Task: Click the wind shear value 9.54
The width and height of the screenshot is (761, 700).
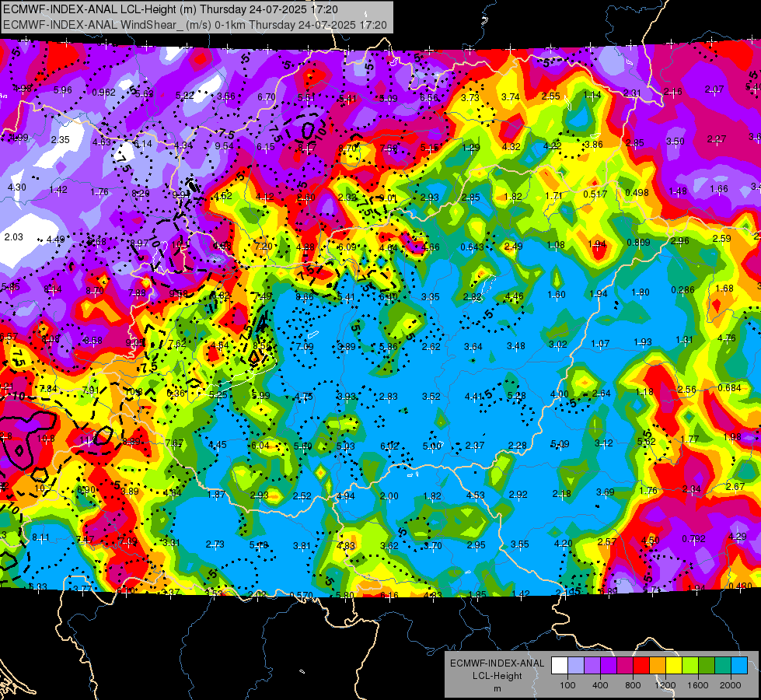Action: point(224,145)
